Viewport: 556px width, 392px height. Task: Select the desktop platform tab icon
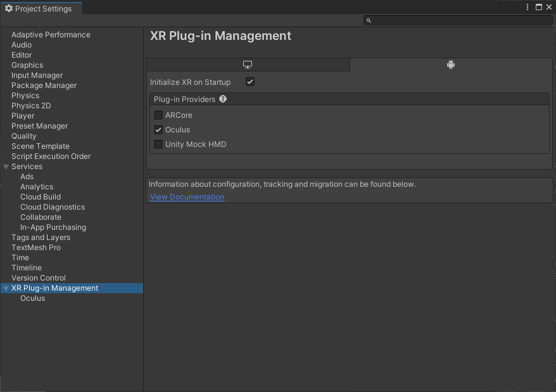(x=248, y=65)
